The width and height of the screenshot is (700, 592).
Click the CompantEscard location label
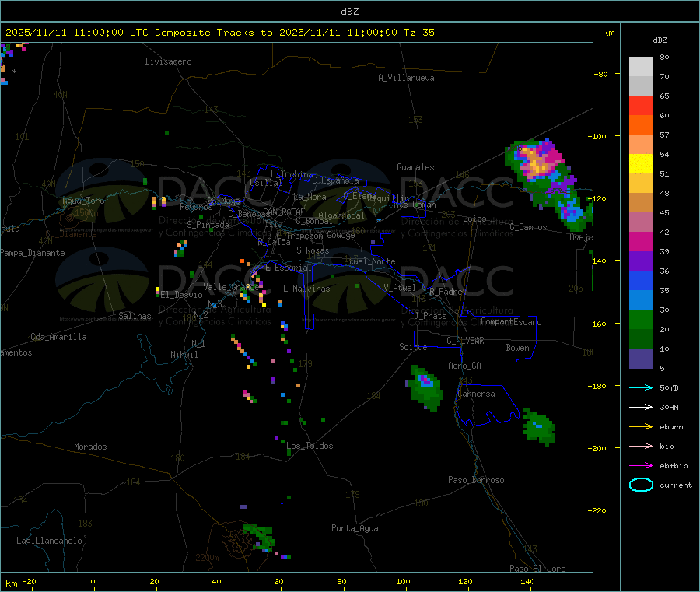[x=511, y=322]
